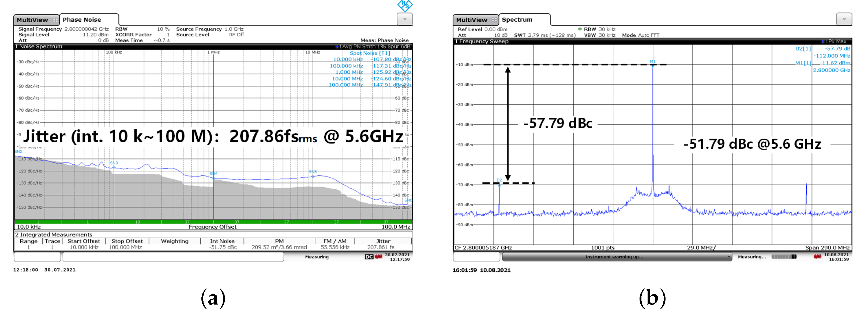The height and width of the screenshot is (319, 868).
Task: Click the Span 290.0 MHz label
Action: click(827, 248)
